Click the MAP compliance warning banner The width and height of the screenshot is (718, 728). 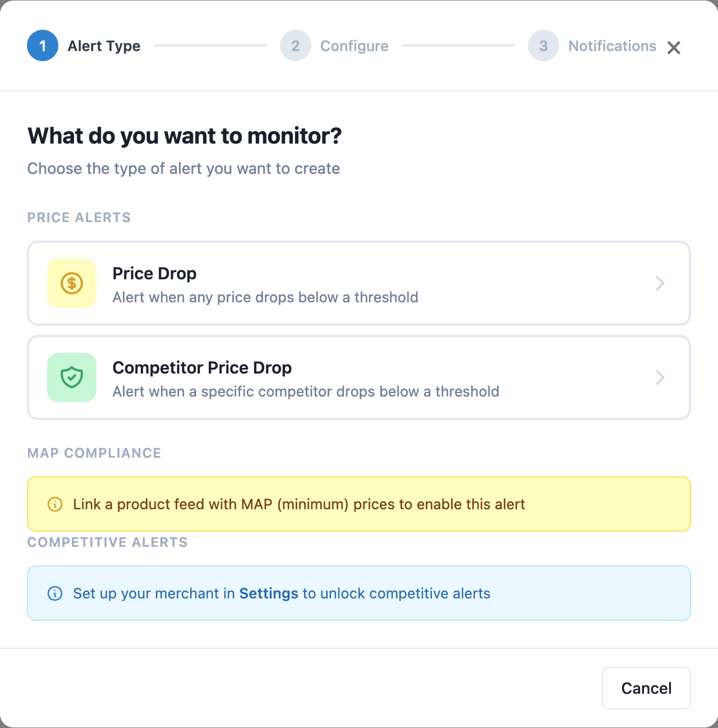pos(359,504)
